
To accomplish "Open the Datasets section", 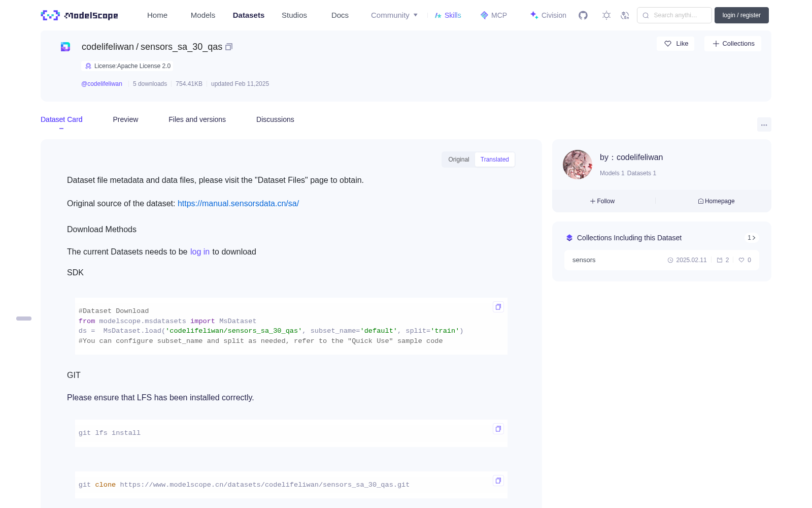I will (249, 15).
